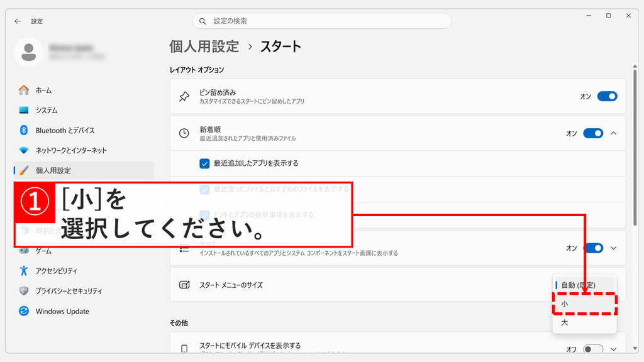Select 小 in the size dropdown
Image resolution: width=644 pixels, height=362 pixels.
[584, 304]
